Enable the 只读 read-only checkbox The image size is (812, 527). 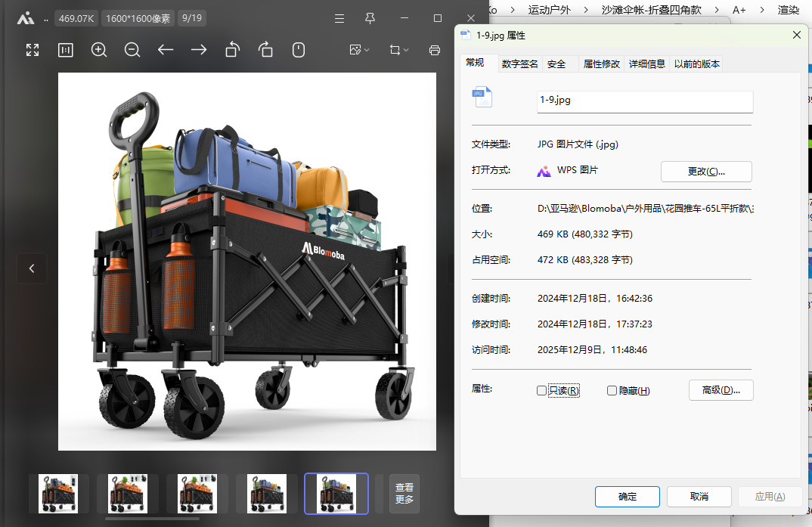coord(541,391)
